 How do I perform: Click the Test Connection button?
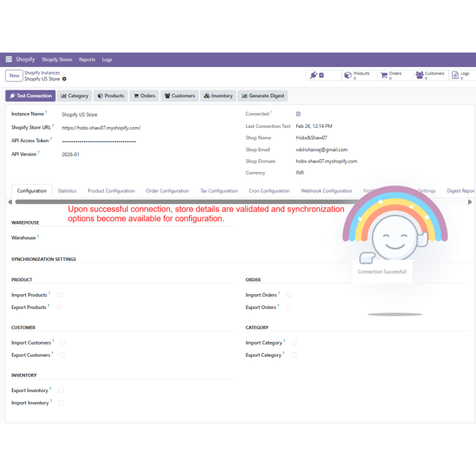[x=31, y=96]
